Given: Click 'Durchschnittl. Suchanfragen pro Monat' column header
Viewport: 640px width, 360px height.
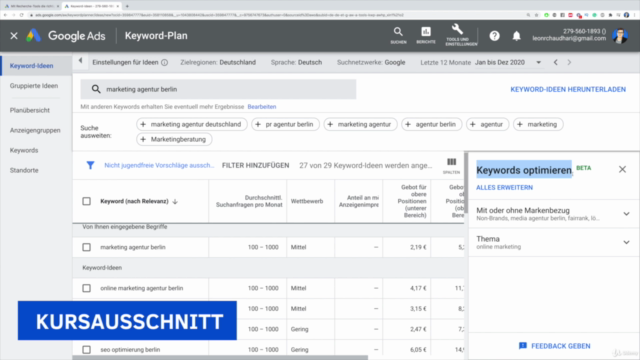Looking at the screenshot, I should 249,201.
